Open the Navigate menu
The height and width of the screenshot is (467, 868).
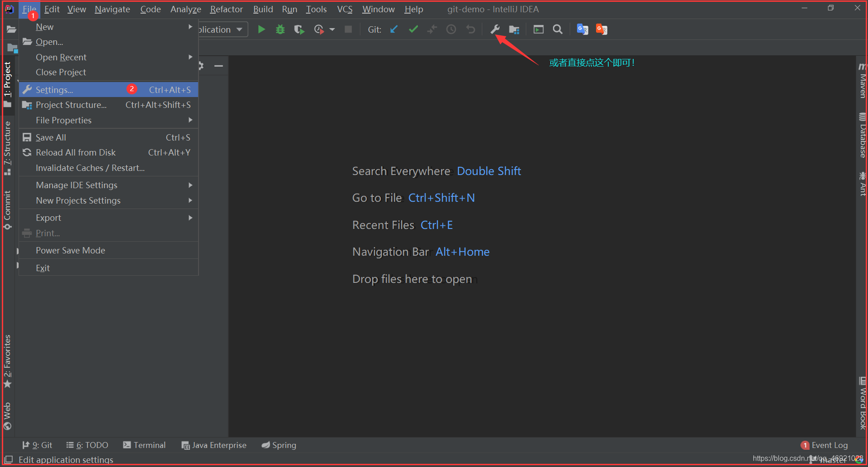tap(112, 9)
